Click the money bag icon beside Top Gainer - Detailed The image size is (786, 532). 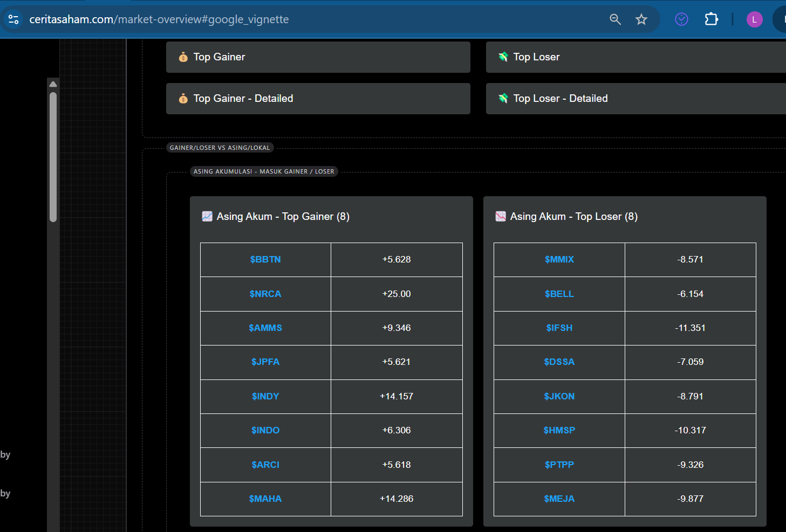[x=183, y=98]
